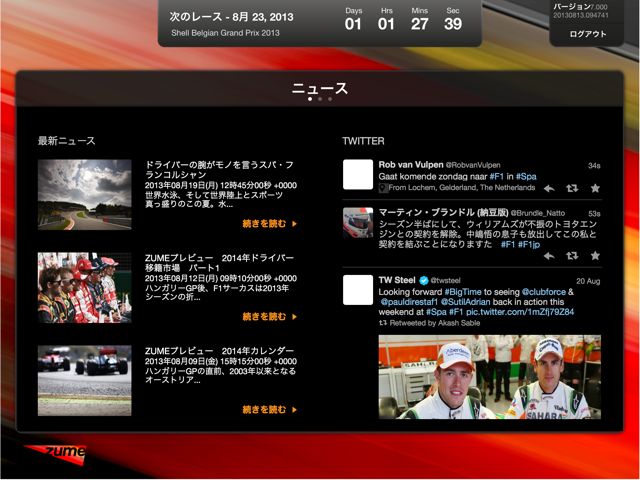This screenshot has width=640, height=480.
Task: Click Shell Belgian Grand Prix 2013 text
Action: tap(225, 33)
